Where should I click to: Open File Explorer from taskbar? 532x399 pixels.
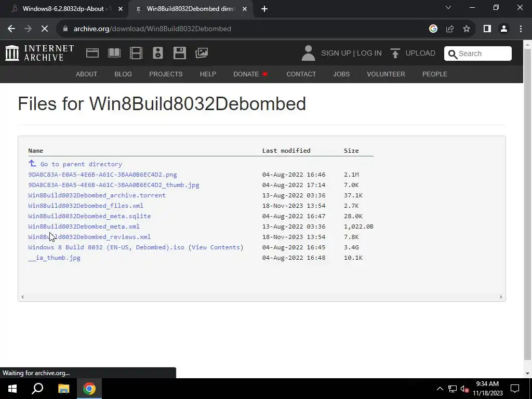63,389
